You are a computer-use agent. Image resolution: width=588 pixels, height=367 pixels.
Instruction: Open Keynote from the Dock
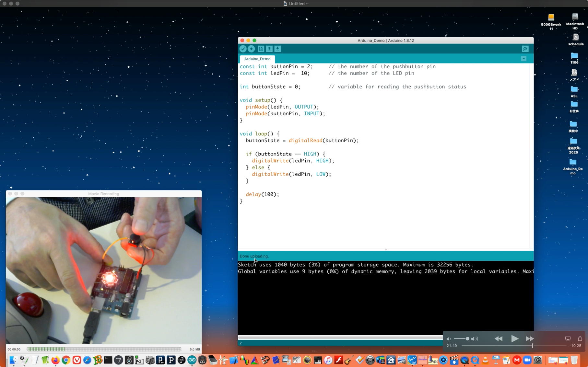pos(496,360)
